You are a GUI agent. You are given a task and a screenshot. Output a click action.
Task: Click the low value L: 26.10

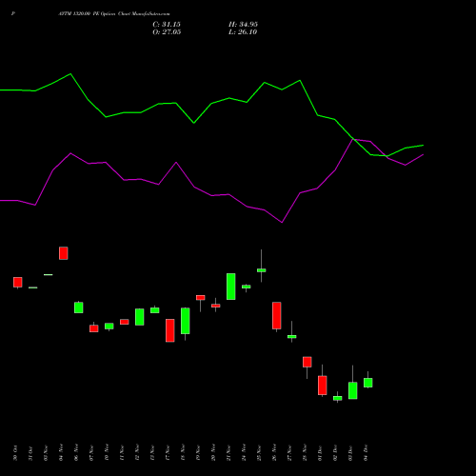click(x=243, y=32)
